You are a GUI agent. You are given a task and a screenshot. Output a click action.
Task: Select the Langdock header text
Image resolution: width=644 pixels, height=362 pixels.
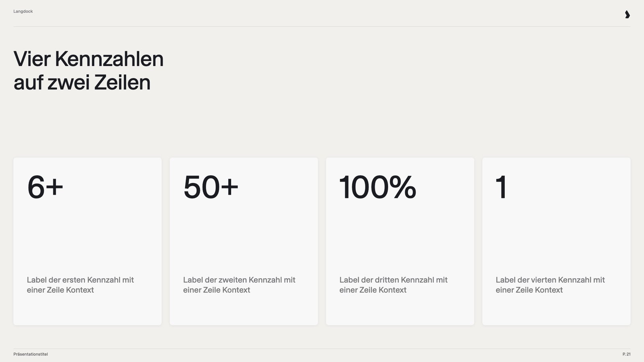23,11
